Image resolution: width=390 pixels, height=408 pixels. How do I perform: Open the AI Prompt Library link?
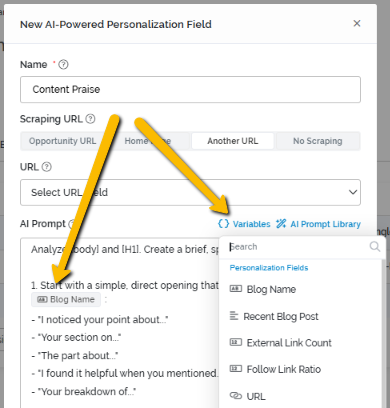(325, 224)
